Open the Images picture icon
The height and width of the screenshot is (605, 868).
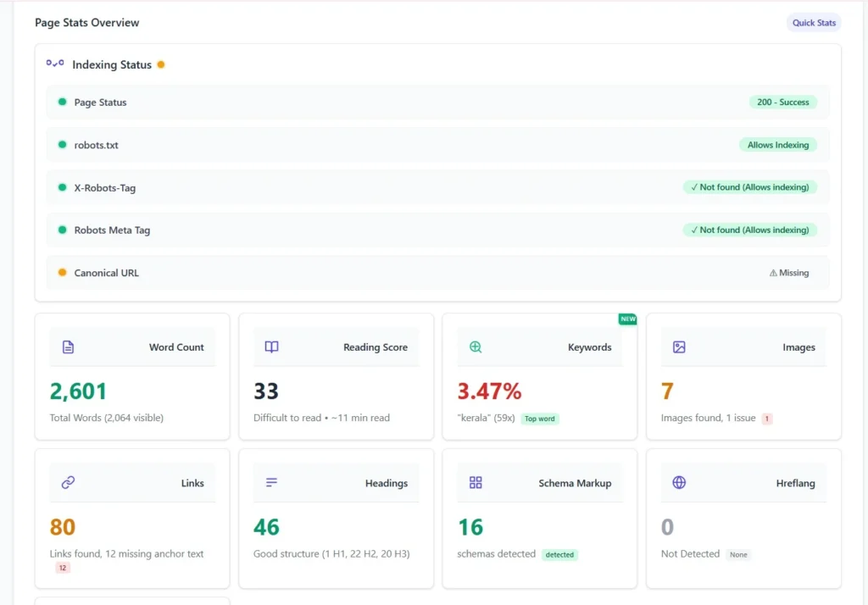679,347
